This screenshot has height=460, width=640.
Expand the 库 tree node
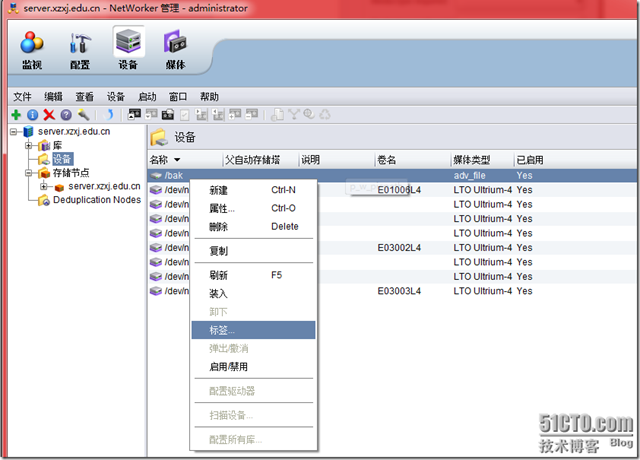point(29,145)
